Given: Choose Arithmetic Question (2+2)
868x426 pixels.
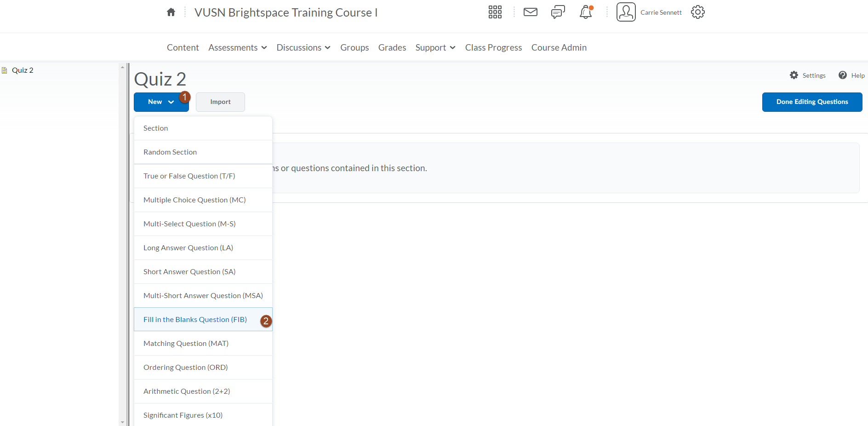Looking at the screenshot, I should point(203,391).
